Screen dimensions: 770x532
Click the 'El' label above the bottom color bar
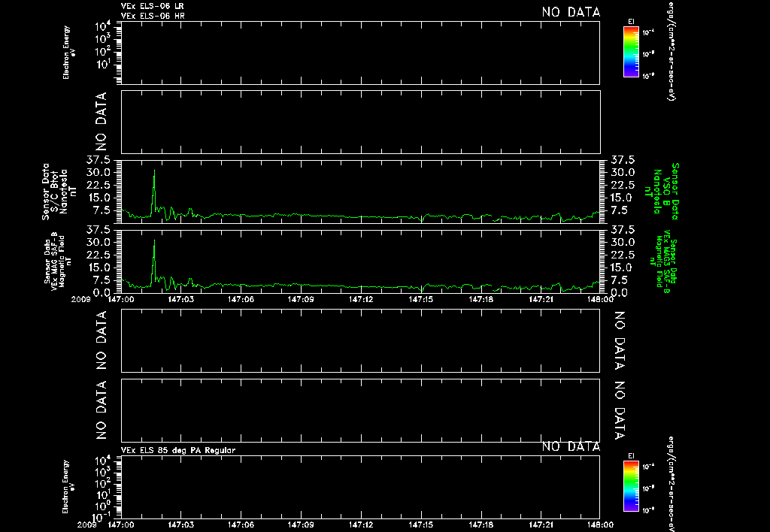[x=631, y=456]
